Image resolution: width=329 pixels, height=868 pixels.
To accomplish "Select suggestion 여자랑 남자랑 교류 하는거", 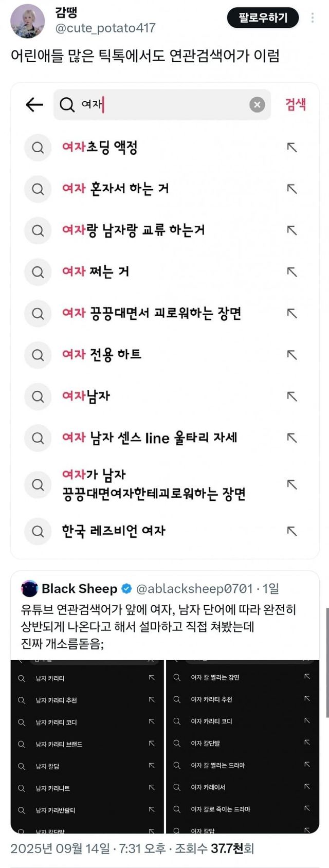I will [x=134, y=230].
